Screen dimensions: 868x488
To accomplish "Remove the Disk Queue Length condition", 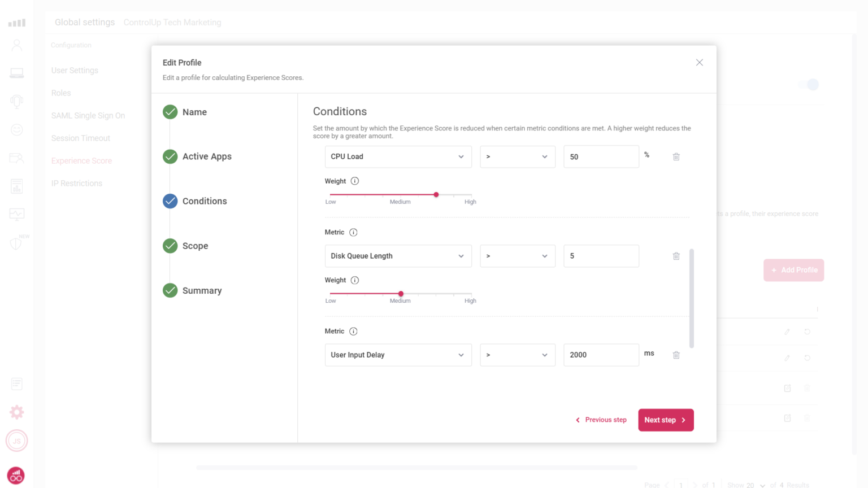I will coord(676,256).
